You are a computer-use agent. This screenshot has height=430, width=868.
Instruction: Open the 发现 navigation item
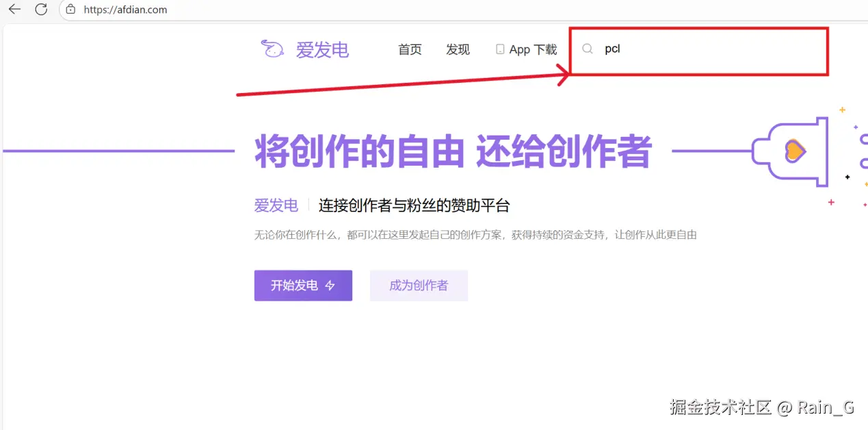click(458, 49)
